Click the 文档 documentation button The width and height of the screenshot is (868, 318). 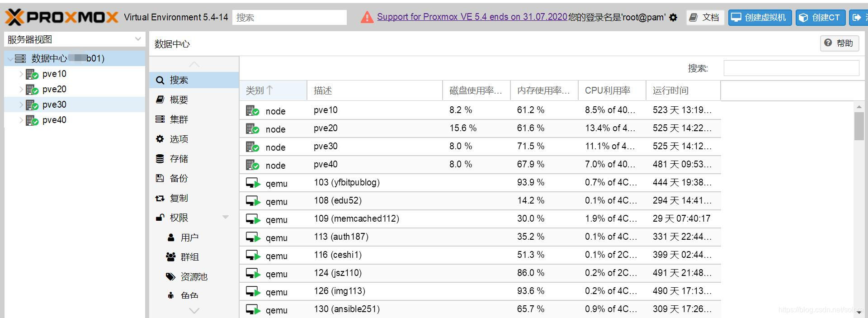click(705, 18)
